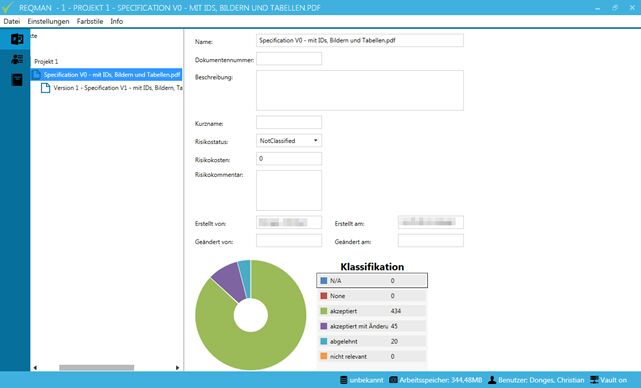The image size is (641, 388).
Task: Click the Geändert von field
Action: 289,241
